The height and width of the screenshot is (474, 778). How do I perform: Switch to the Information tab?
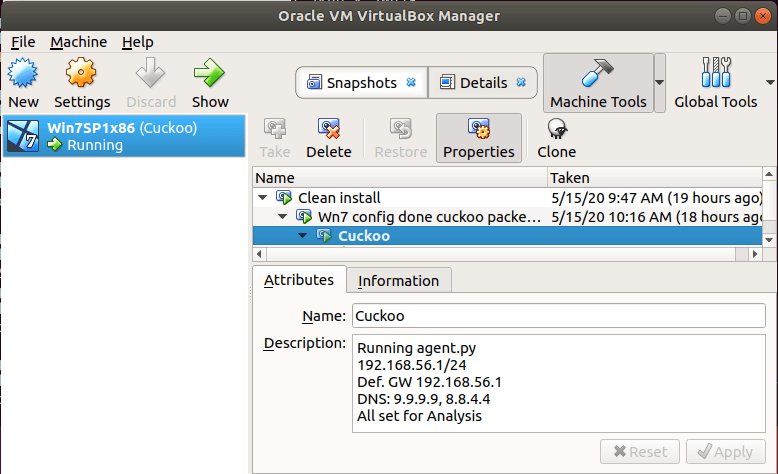click(398, 281)
